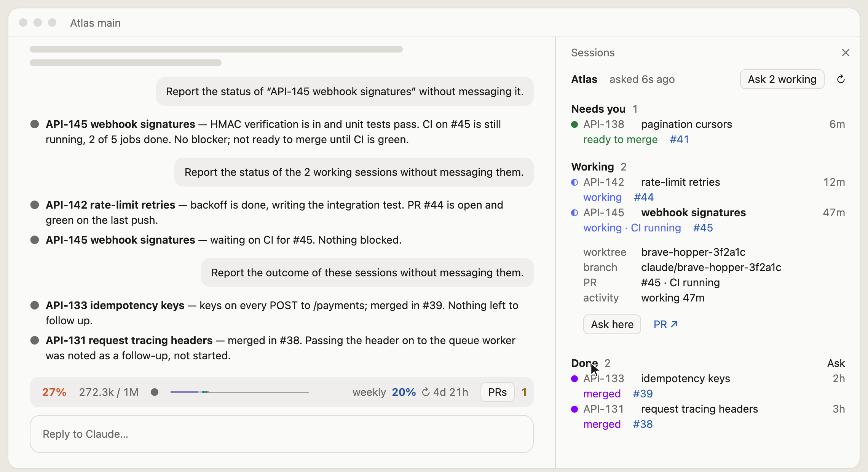Click the branch name claude/brave-hopper-3f2a1c
The image size is (868, 472).
(711, 267)
